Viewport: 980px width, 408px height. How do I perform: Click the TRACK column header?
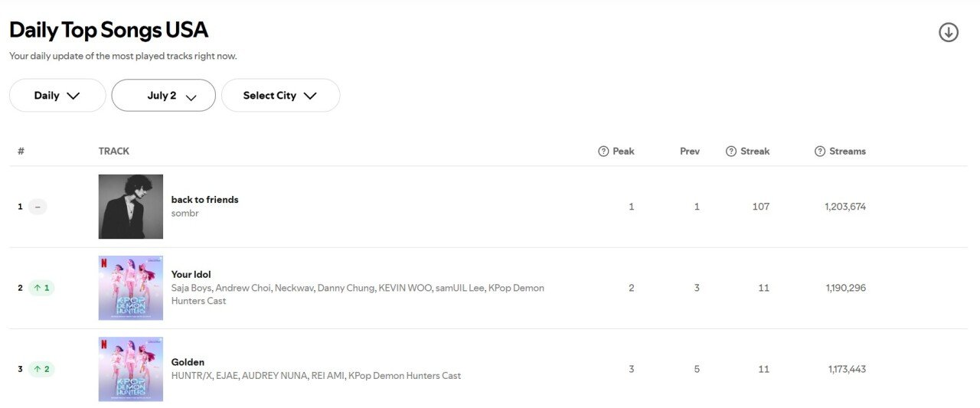pos(114,152)
